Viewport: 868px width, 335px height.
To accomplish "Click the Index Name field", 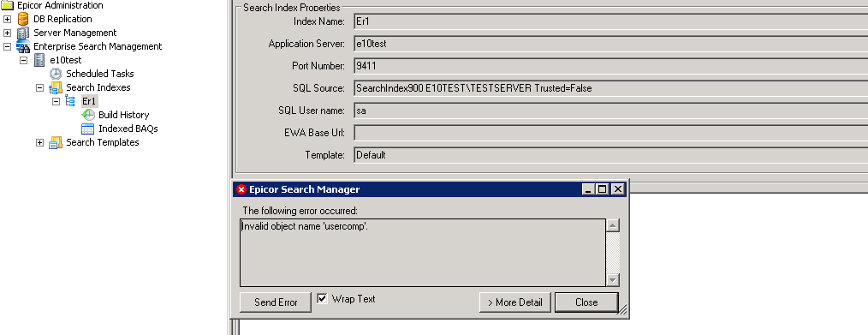I will 610,21.
